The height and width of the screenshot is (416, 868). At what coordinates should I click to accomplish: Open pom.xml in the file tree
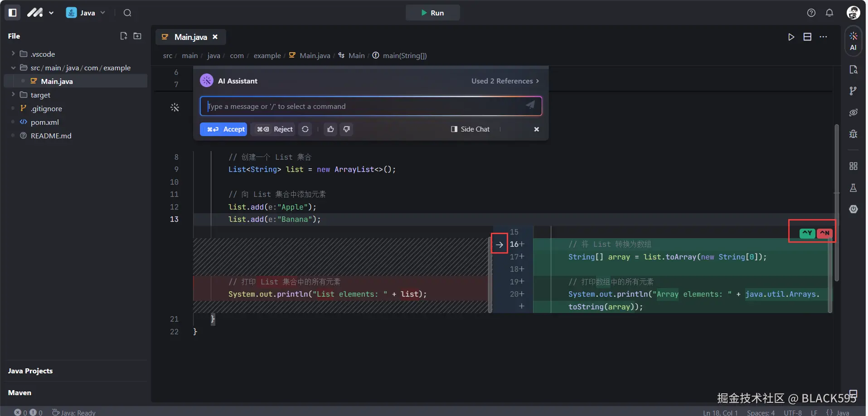pos(44,122)
